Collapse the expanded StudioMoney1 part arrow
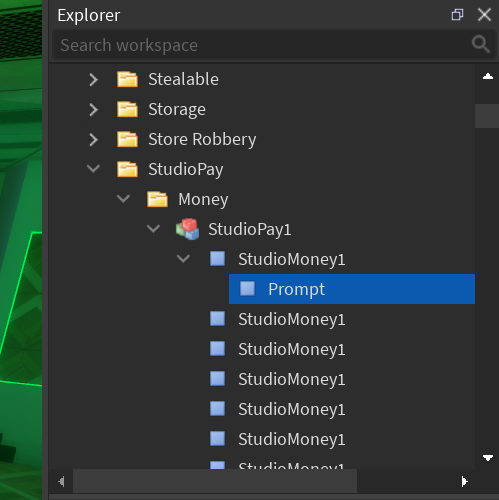The image size is (499, 500). tap(183, 259)
